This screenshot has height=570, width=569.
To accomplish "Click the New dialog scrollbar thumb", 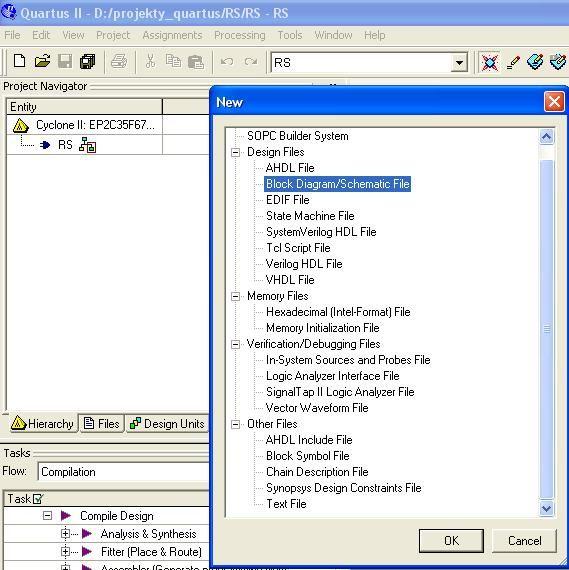I will (x=546, y=329).
